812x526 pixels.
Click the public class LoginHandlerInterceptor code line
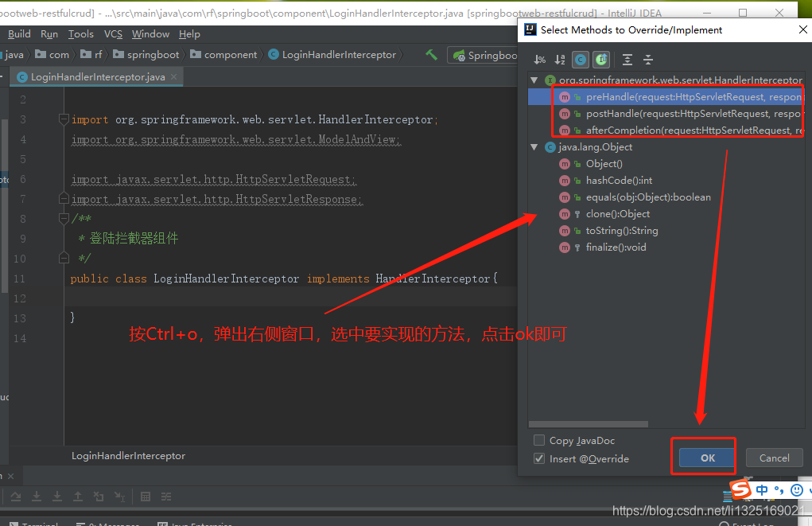click(284, 279)
